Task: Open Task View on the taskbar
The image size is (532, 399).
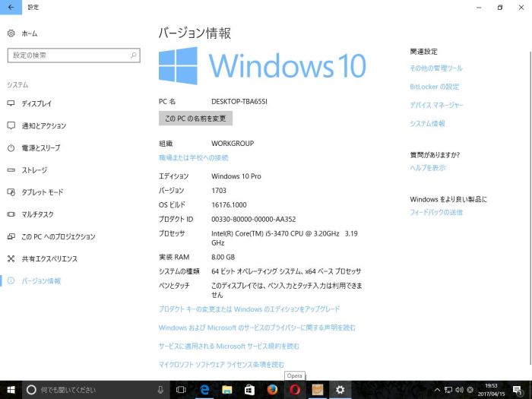Action: click(x=181, y=390)
